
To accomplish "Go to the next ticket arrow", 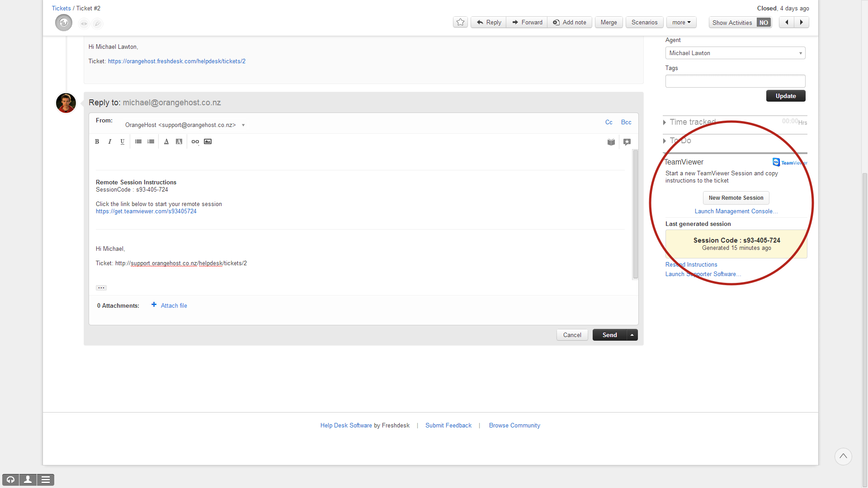I will 802,22.
